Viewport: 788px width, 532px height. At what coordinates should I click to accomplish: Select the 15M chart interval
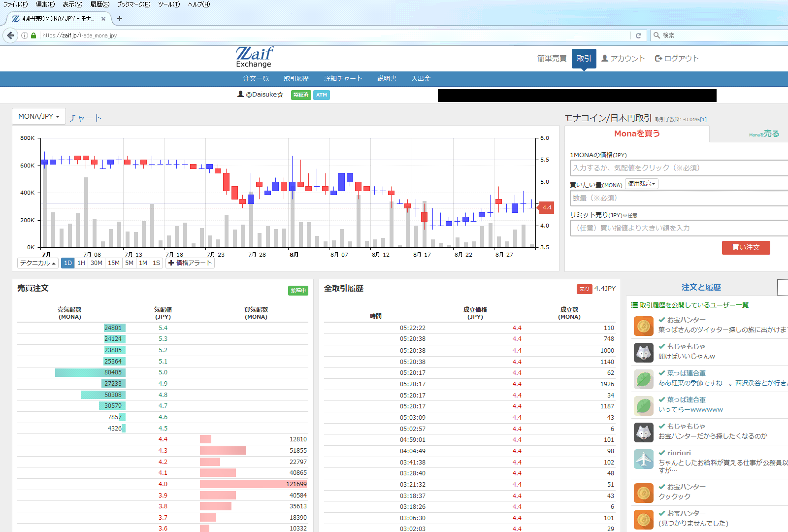pyautogui.click(x=114, y=263)
